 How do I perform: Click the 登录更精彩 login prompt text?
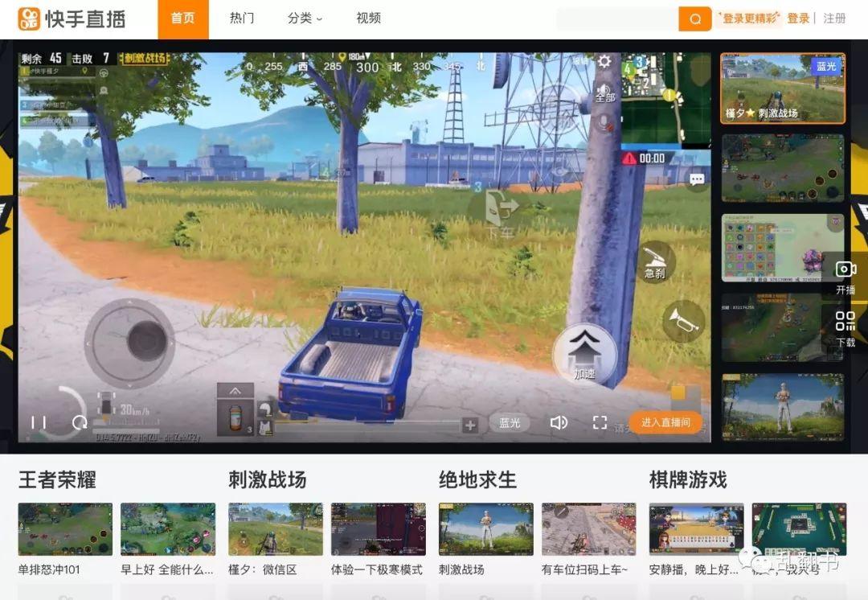point(750,18)
